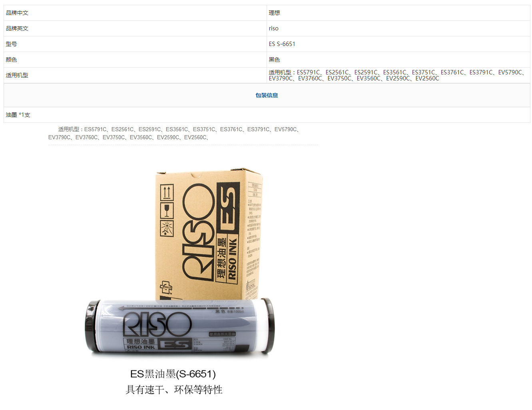532x410 pixels.
Task: Select the riso brand English value
Action: click(x=273, y=28)
